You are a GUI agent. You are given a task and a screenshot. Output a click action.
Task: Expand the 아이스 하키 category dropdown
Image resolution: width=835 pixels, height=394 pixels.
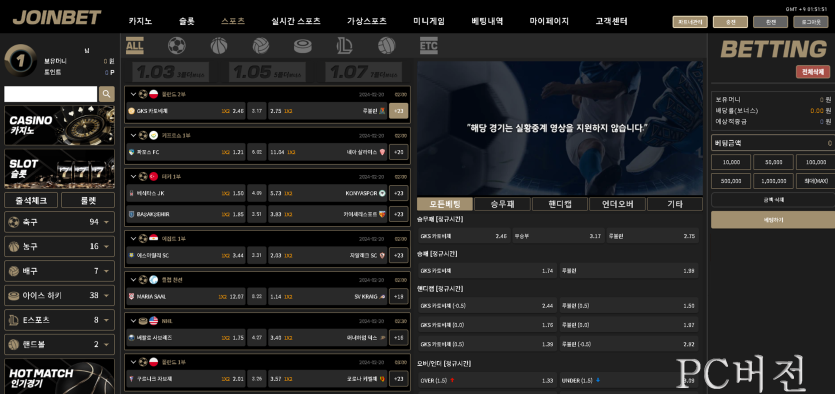click(x=107, y=296)
